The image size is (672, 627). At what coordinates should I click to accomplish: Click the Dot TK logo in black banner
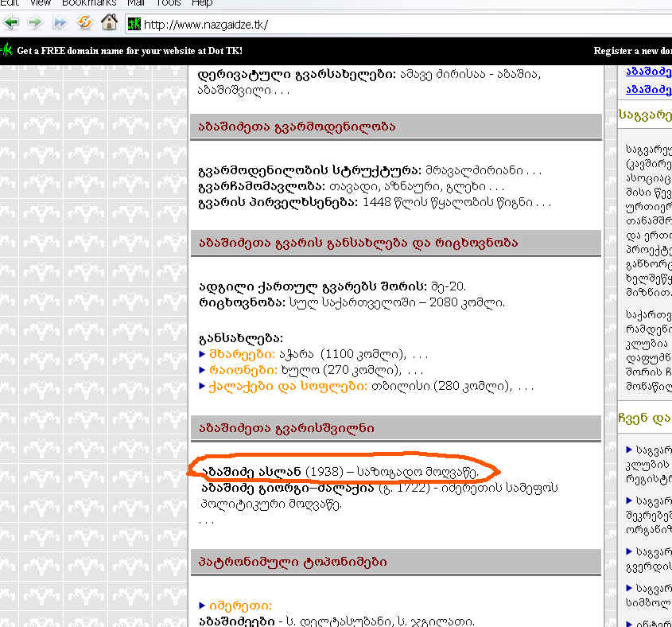6,50
